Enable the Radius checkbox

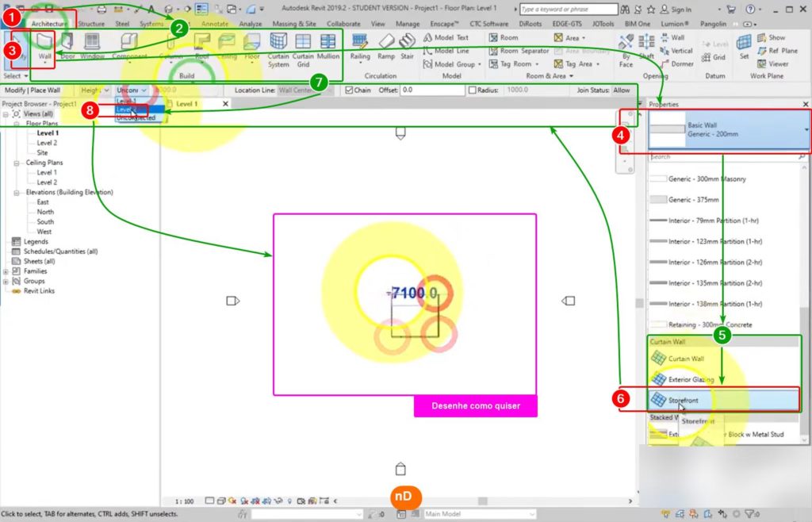[472, 90]
